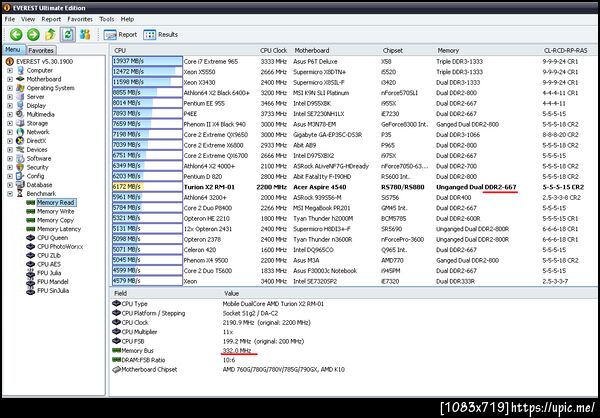600x418 pixels.
Task: Click the Benchmark hourglass icon
Action: pos(20,194)
